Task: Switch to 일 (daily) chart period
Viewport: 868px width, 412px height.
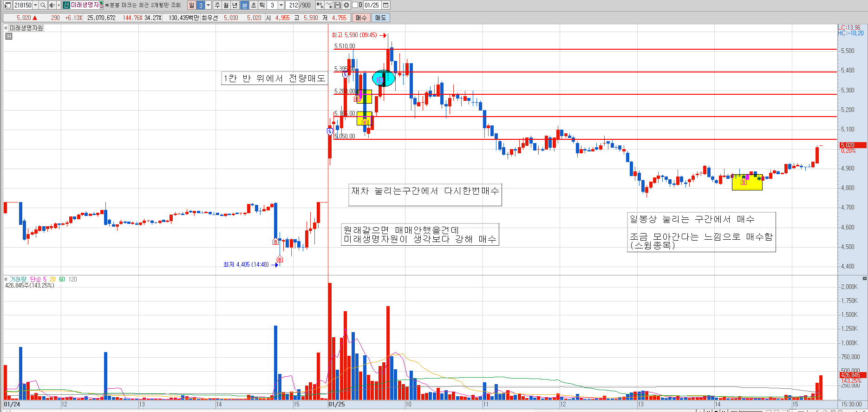Action: point(192,5)
